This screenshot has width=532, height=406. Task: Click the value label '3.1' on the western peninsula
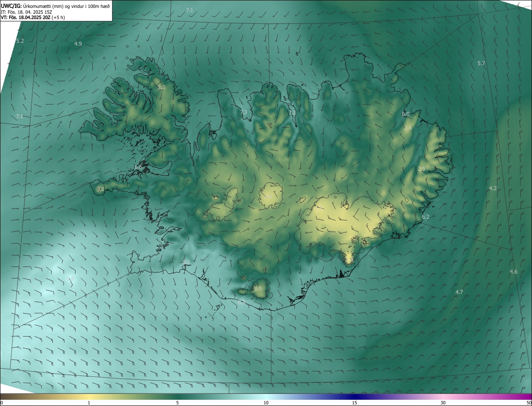pyautogui.click(x=101, y=189)
